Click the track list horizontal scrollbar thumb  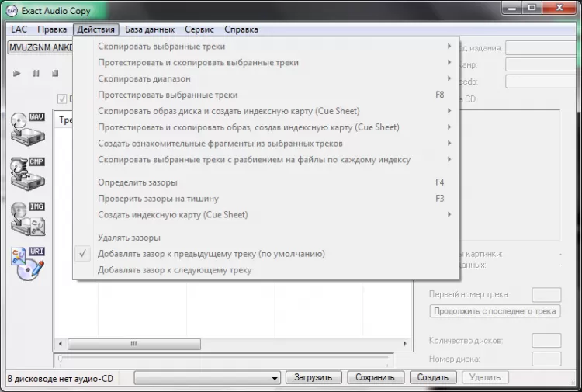[x=134, y=344]
